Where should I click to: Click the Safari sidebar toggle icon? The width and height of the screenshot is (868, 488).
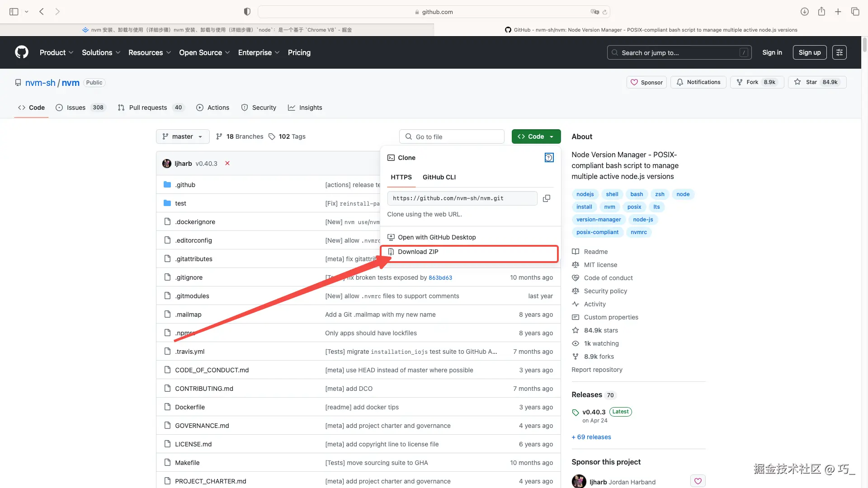[14, 12]
